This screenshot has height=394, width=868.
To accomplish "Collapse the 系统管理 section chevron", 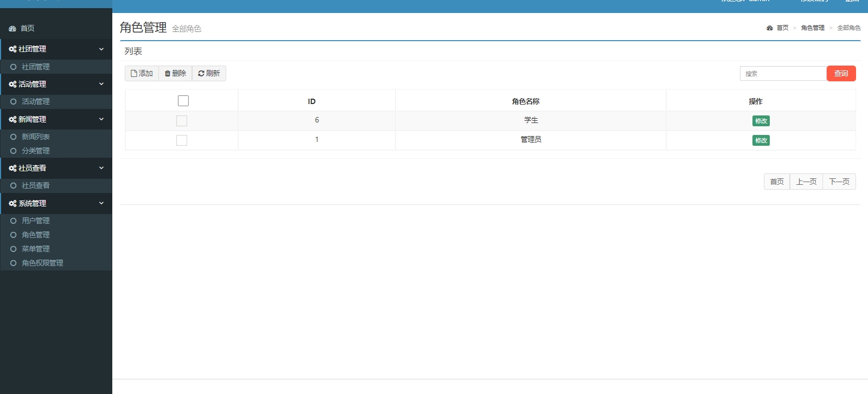I will click(x=101, y=203).
